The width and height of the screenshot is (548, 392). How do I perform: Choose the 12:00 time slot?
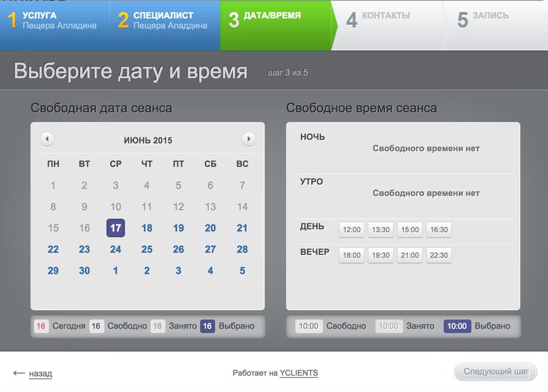(x=352, y=230)
